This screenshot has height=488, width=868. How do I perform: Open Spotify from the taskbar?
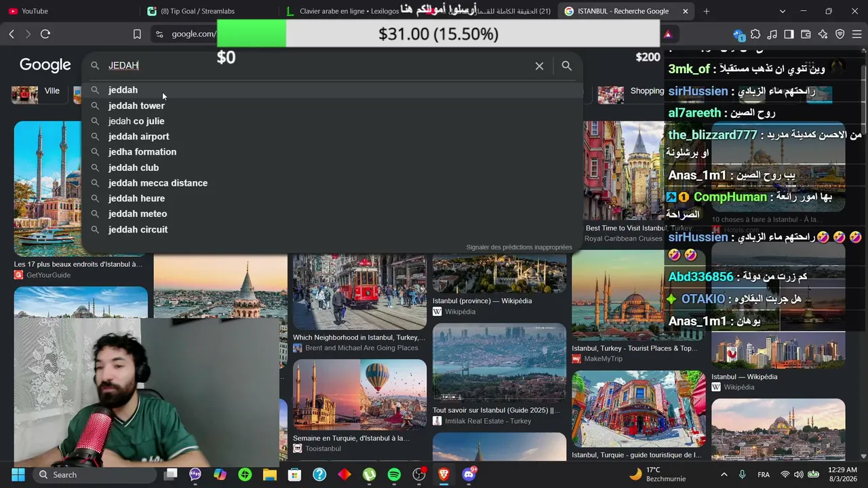click(x=394, y=474)
